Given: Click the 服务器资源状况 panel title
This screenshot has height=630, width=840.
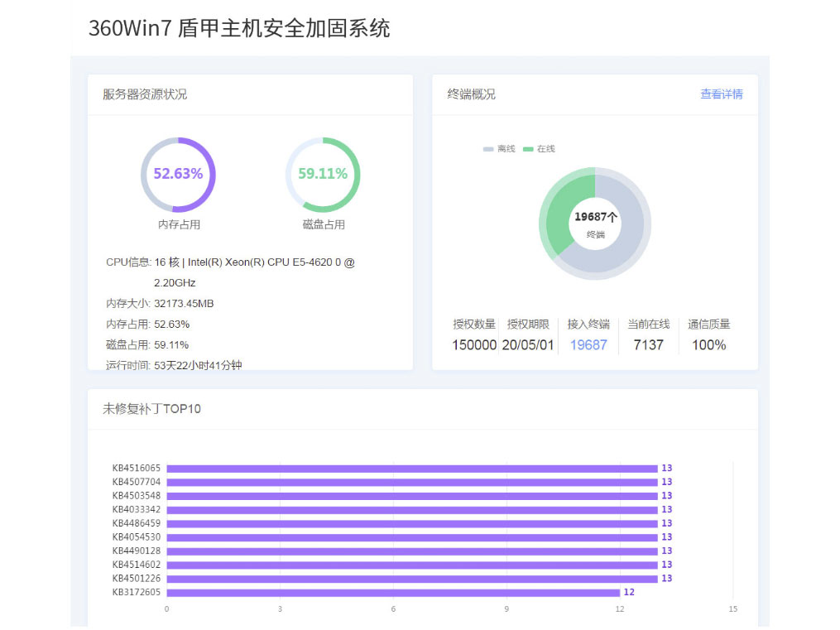Looking at the screenshot, I should [x=145, y=94].
